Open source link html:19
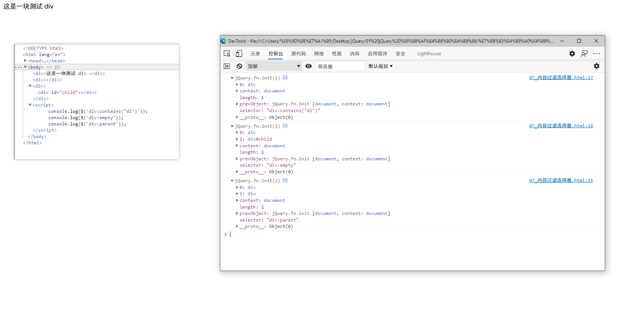This screenshot has height=328, width=644. pos(561,180)
